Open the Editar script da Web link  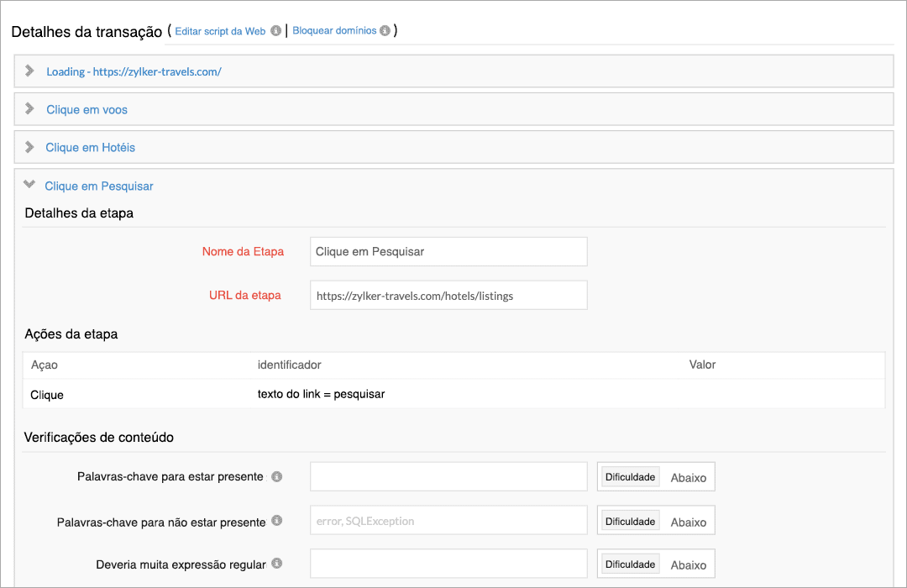pyautogui.click(x=220, y=31)
